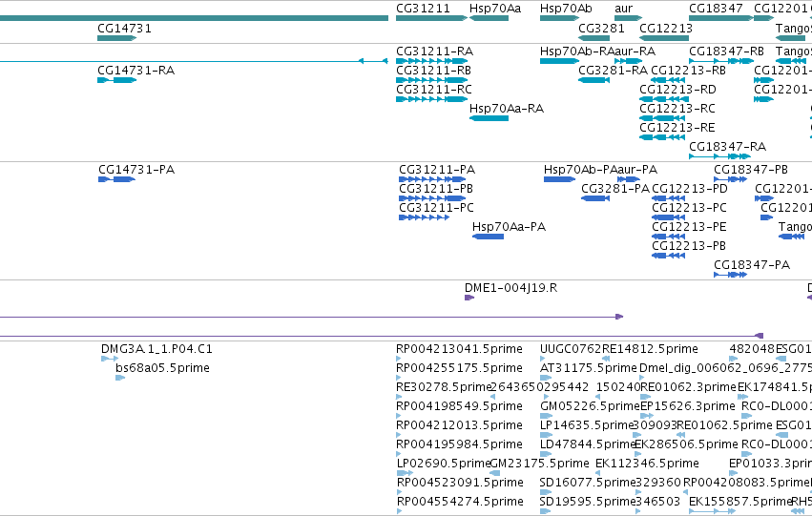This screenshot has width=812, height=516.
Task: Select EST DMG3A.1_1.P04.C1
Action: (x=110, y=359)
